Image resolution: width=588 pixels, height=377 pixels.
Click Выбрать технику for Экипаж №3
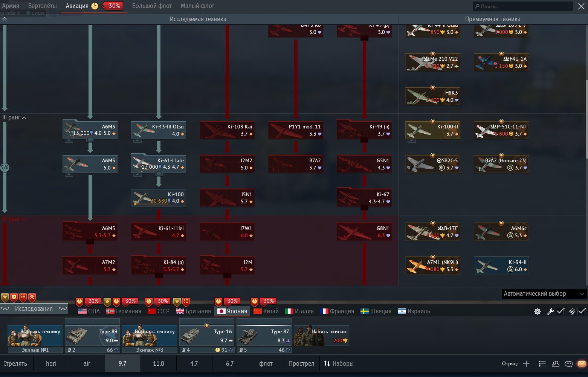(150, 336)
